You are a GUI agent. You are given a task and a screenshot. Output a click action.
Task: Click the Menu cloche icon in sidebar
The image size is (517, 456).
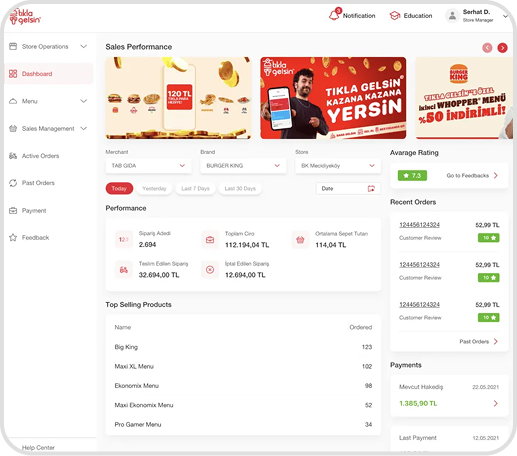pyautogui.click(x=13, y=101)
